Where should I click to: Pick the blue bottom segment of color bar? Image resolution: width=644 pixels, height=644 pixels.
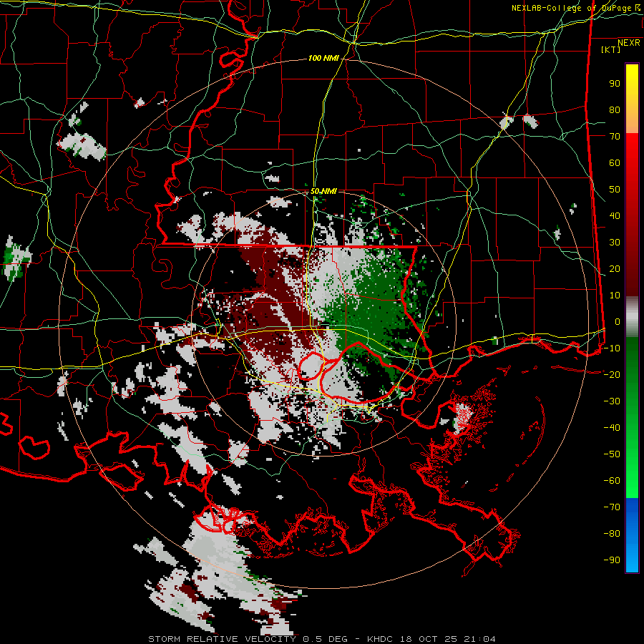[x=632, y=535]
